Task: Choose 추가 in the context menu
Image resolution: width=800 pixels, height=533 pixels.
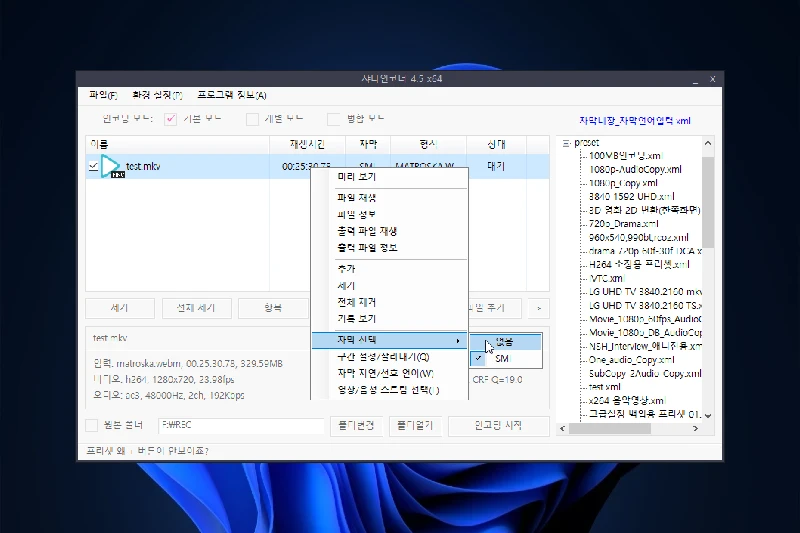Action: pyautogui.click(x=390, y=268)
